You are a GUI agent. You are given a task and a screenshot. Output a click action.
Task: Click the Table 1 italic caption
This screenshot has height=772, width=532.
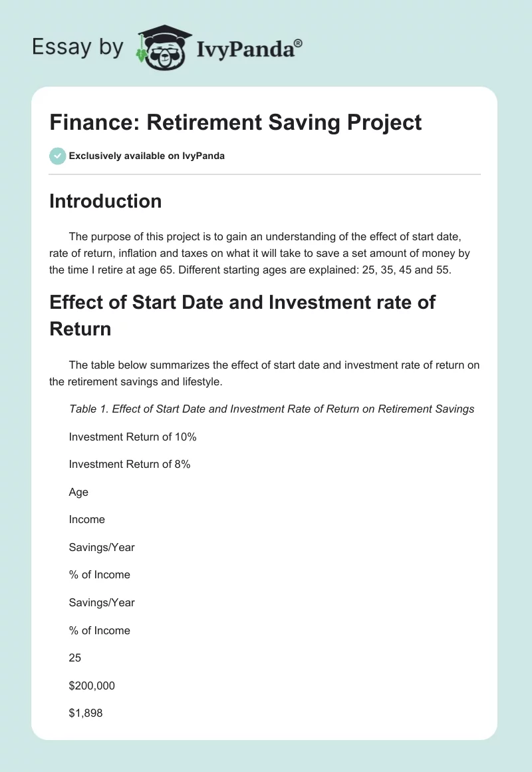(271, 409)
